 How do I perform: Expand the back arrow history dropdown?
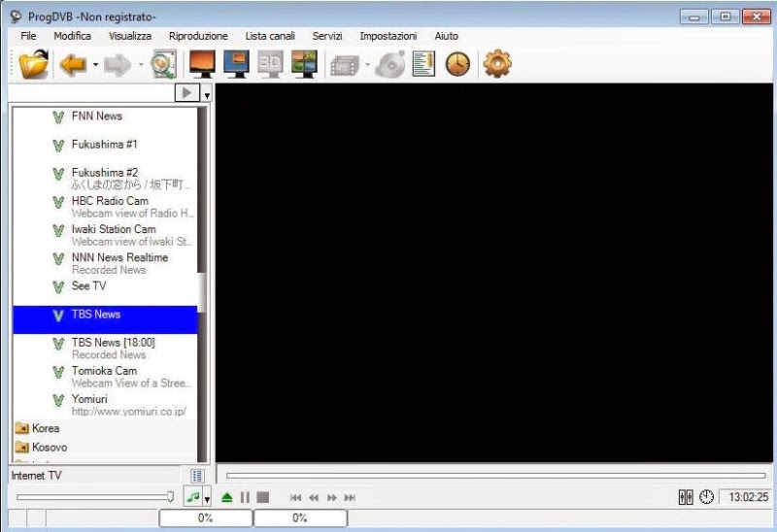[x=95, y=65]
